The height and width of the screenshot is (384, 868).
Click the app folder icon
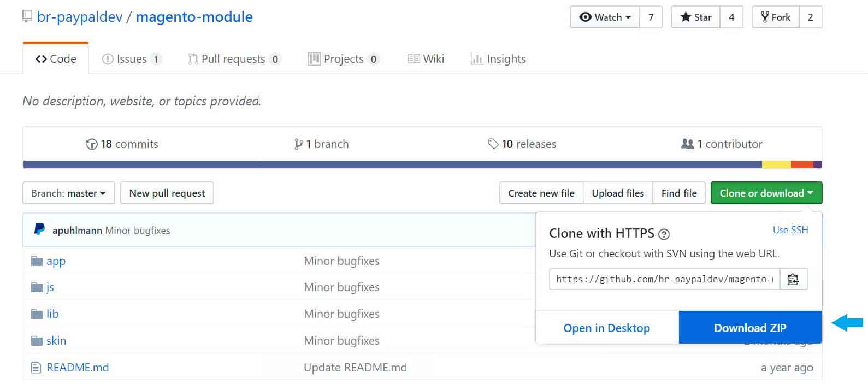click(37, 261)
